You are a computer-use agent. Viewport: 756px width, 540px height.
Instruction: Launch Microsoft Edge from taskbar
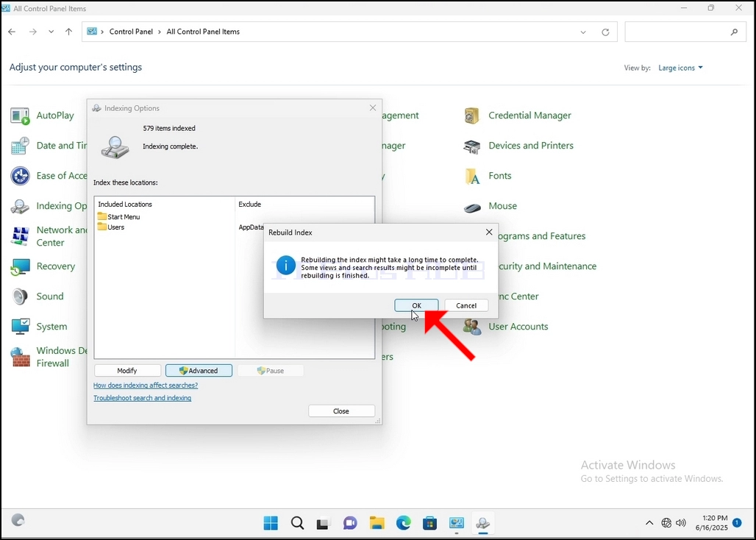[404, 522]
